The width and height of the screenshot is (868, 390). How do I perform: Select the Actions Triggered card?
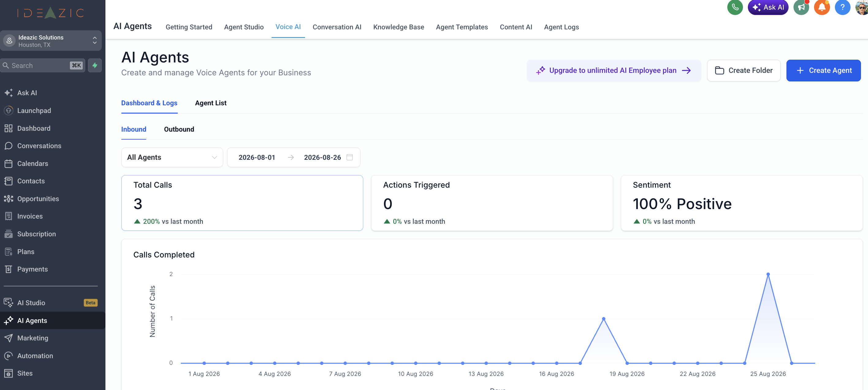click(492, 203)
